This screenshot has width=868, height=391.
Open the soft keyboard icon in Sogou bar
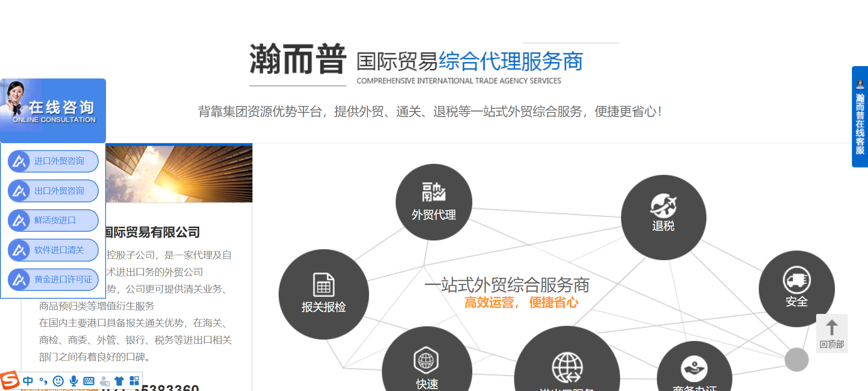tap(89, 381)
